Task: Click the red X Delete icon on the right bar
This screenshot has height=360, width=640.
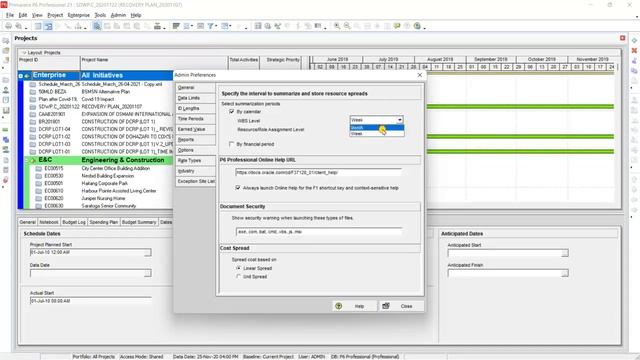Action: (x=634, y=50)
